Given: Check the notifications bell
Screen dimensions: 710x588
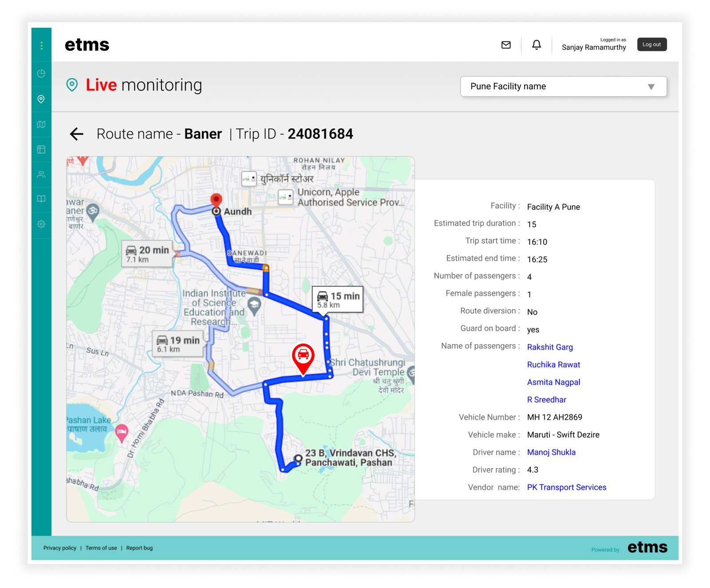Looking at the screenshot, I should [x=536, y=45].
